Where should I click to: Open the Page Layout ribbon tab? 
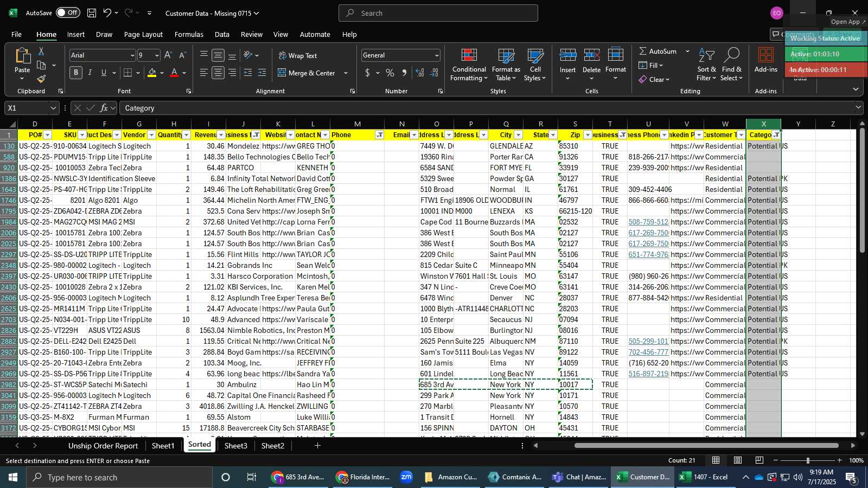coord(143,34)
